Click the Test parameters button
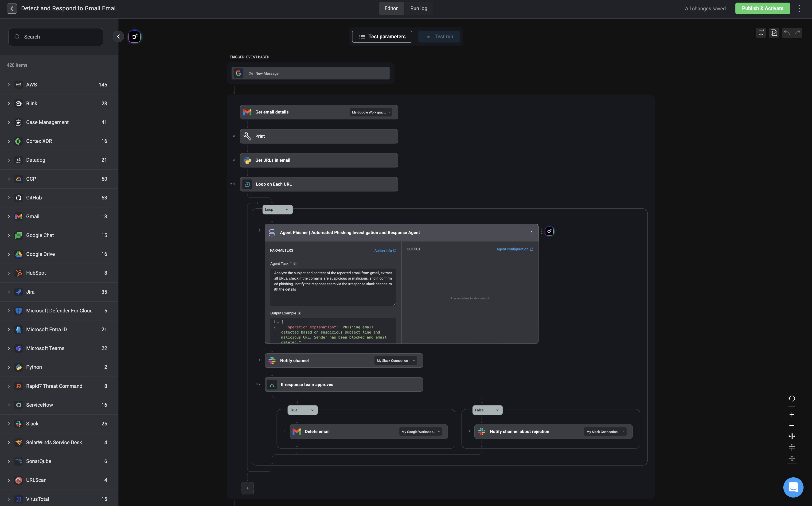 (x=382, y=36)
